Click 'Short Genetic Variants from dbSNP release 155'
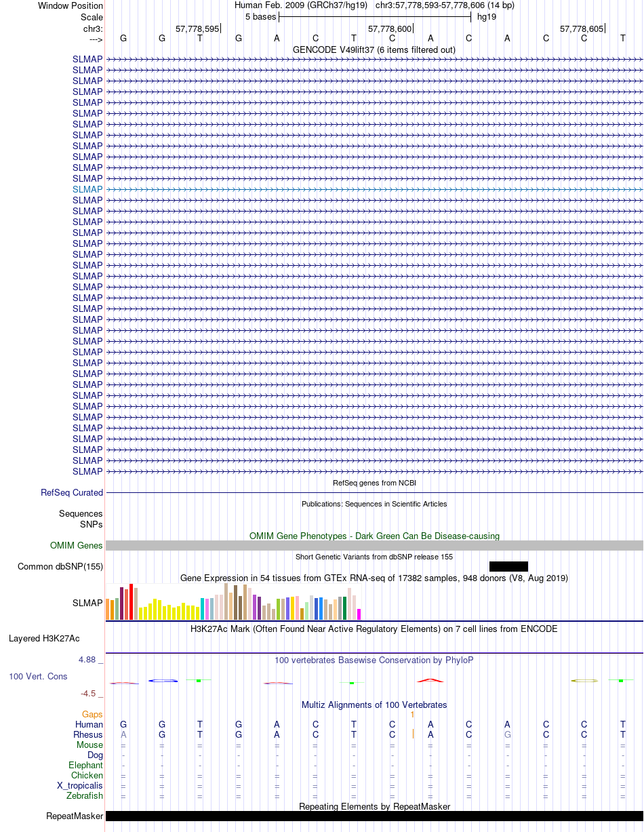Image resolution: width=644 pixels, height=832 pixels. click(374, 557)
